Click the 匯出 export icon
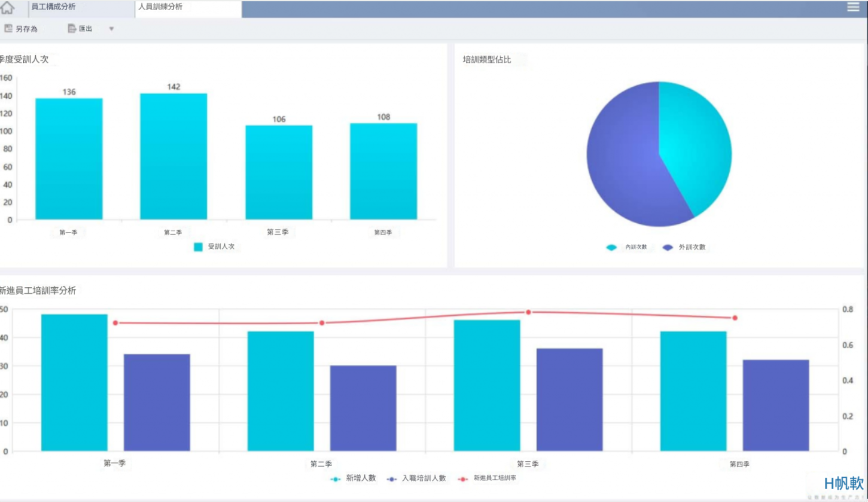The image size is (868, 502). 71,29
